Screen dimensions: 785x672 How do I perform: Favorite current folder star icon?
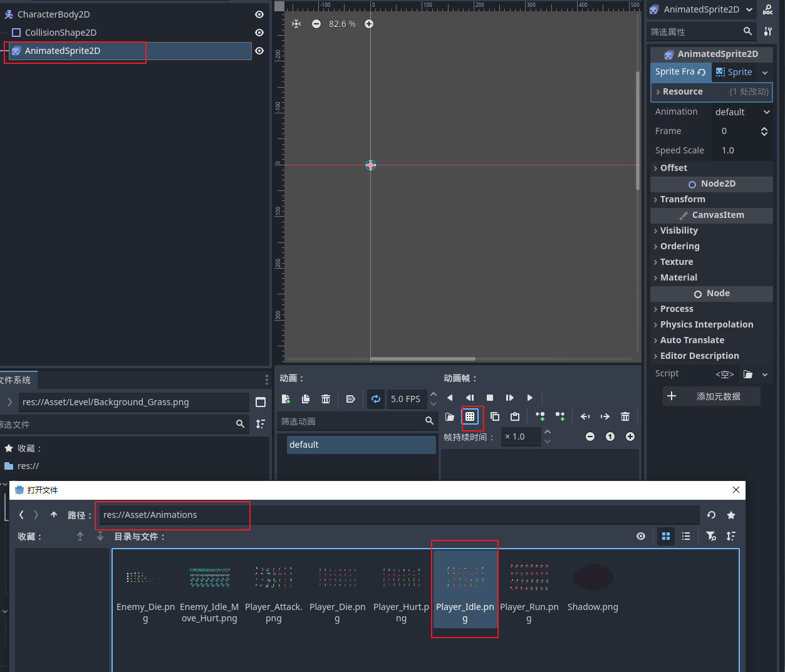[731, 515]
